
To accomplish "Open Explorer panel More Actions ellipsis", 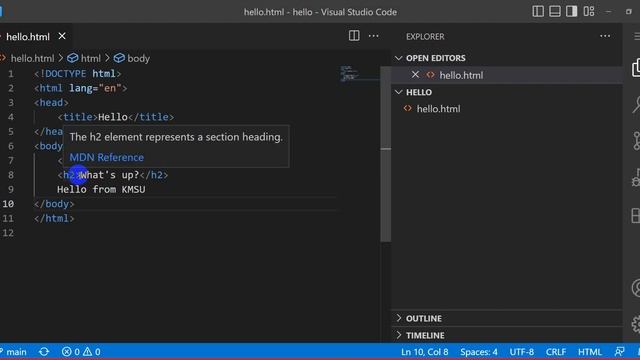I will tap(605, 36).
